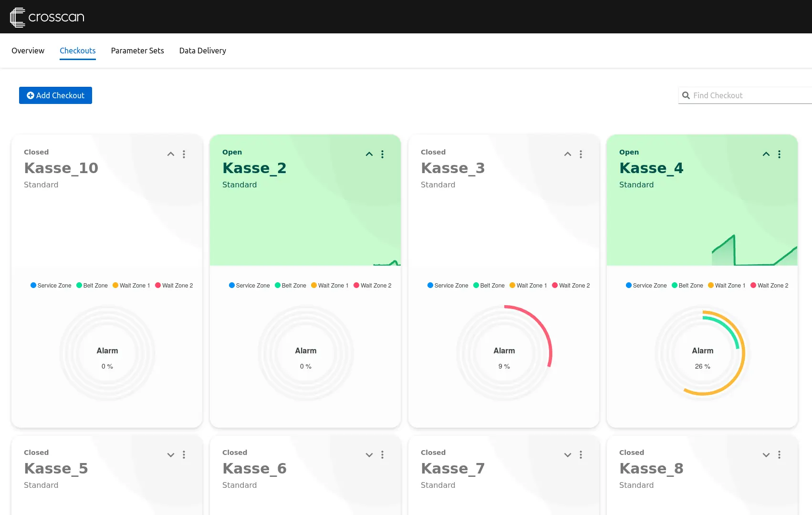Screen dimensions: 812x515
Task: Open the three-dot menu for Kasse_4
Action: click(779, 154)
